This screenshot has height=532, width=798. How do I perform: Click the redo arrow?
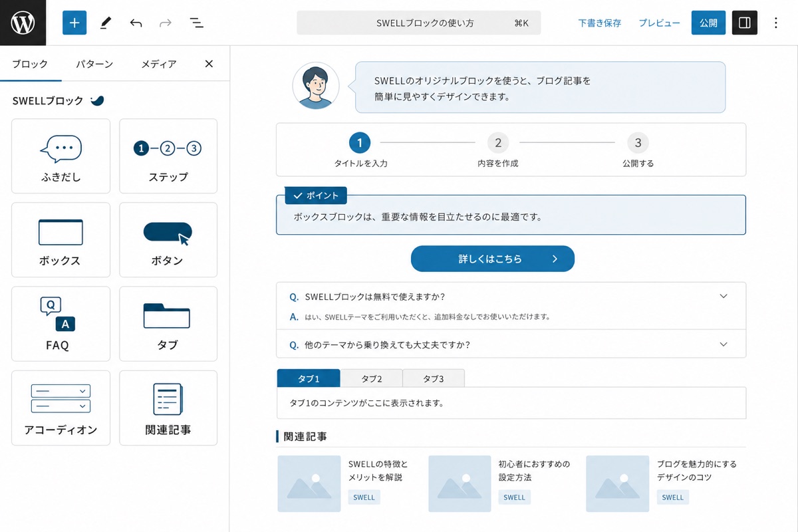[166, 23]
